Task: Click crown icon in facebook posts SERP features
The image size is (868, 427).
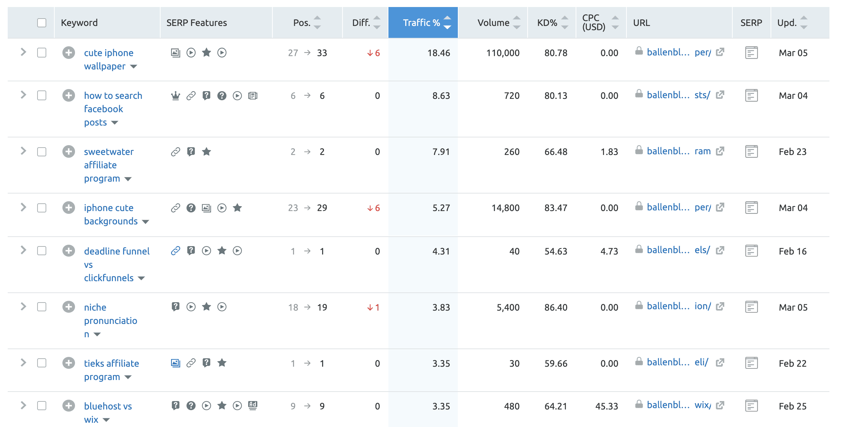Action: pos(176,95)
